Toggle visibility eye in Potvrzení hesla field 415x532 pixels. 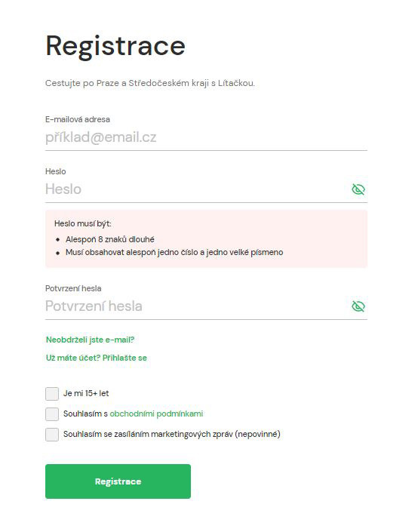click(358, 306)
